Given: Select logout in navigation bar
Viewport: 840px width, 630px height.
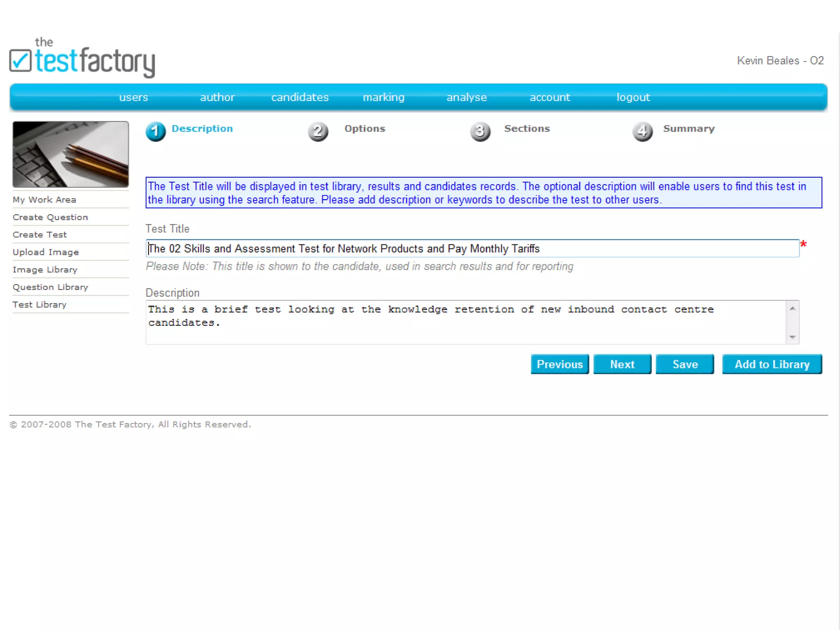Looking at the screenshot, I should (633, 97).
